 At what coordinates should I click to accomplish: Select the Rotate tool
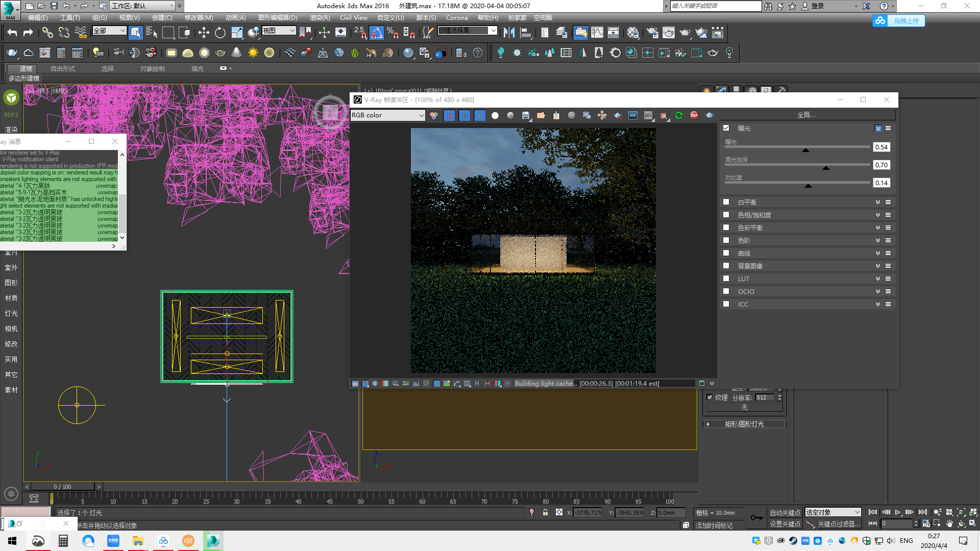click(220, 33)
